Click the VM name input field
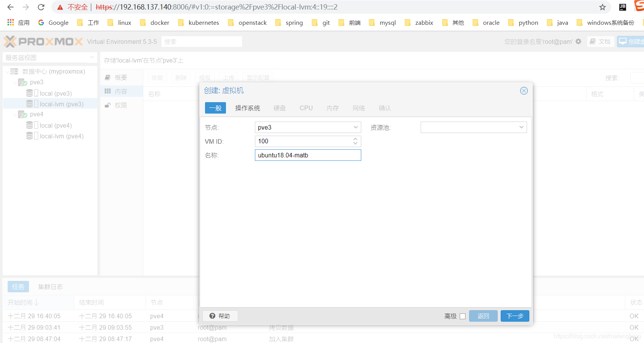644x343 pixels. pyautogui.click(x=308, y=155)
